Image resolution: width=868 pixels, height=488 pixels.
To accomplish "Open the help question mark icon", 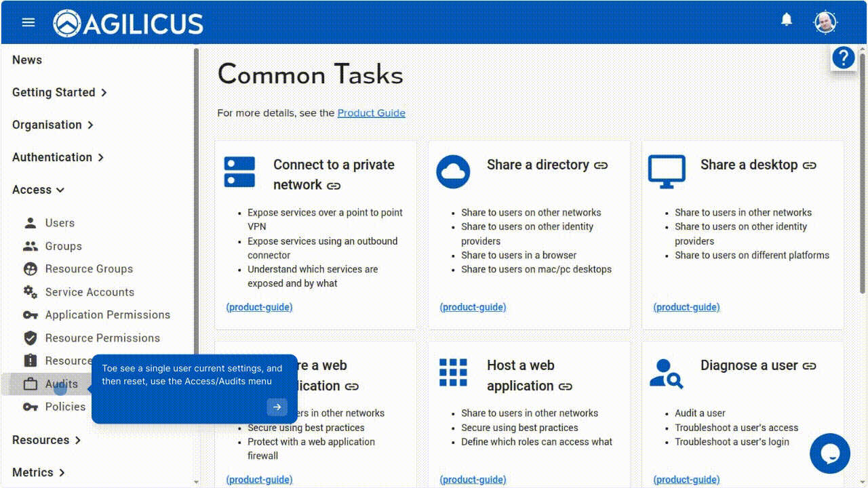I will tap(844, 58).
